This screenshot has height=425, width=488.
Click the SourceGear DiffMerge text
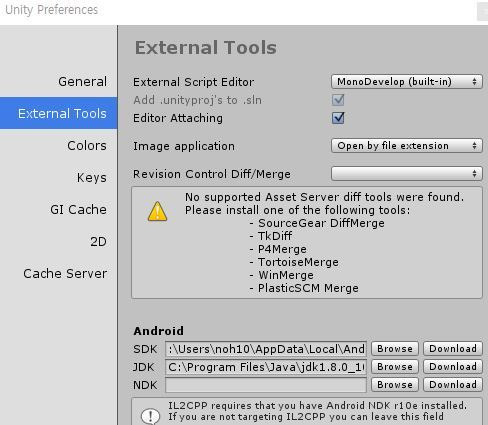321,223
